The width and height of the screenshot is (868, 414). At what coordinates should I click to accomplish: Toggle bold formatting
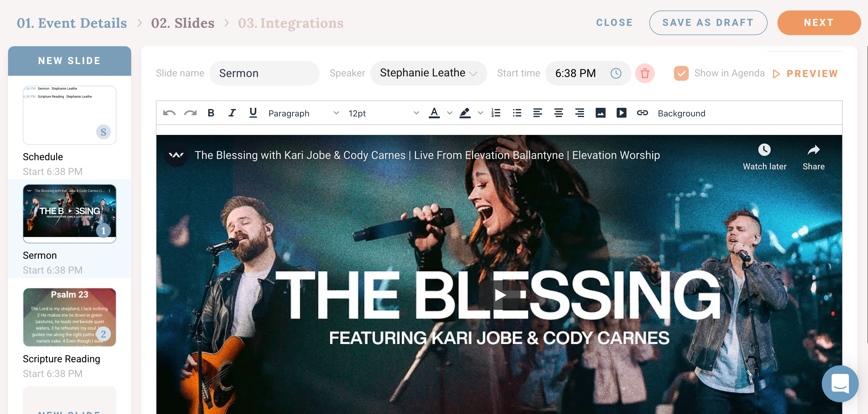click(x=211, y=113)
